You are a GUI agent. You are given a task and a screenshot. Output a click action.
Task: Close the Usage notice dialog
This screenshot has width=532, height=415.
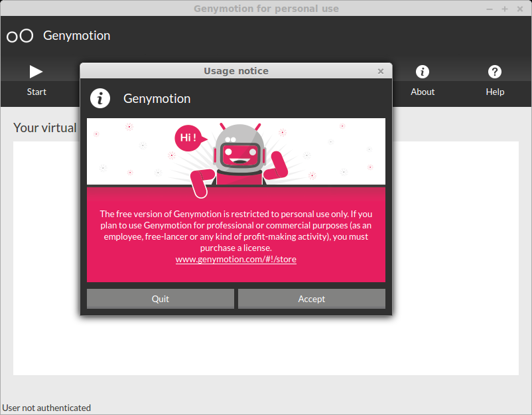[381, 71]
